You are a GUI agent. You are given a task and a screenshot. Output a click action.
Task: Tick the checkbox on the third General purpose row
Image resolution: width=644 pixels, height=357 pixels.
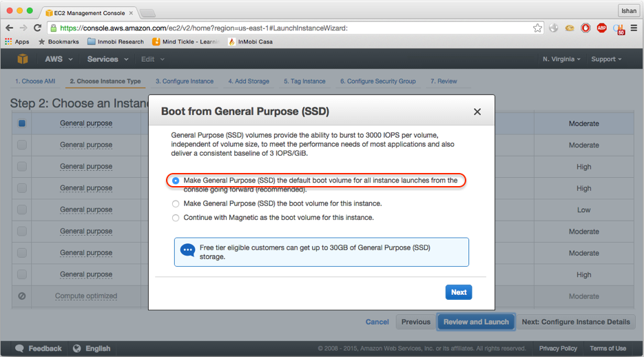[x=22, y=166]
